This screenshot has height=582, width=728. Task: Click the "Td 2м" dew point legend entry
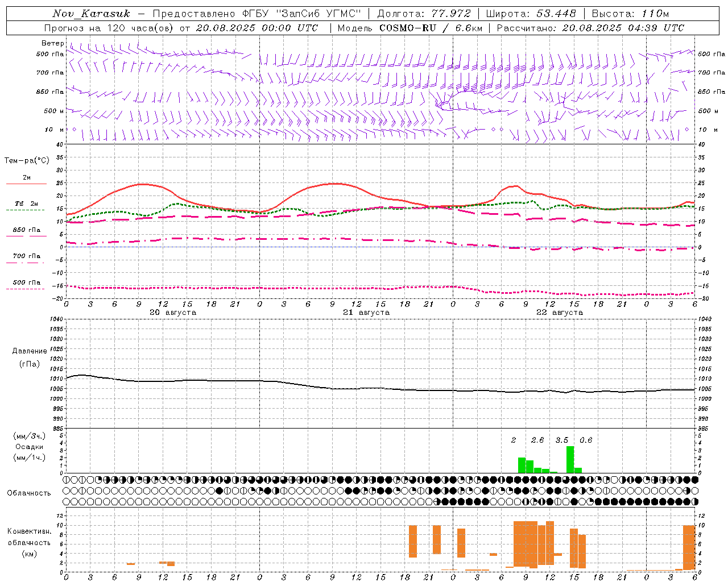[27, 203]
